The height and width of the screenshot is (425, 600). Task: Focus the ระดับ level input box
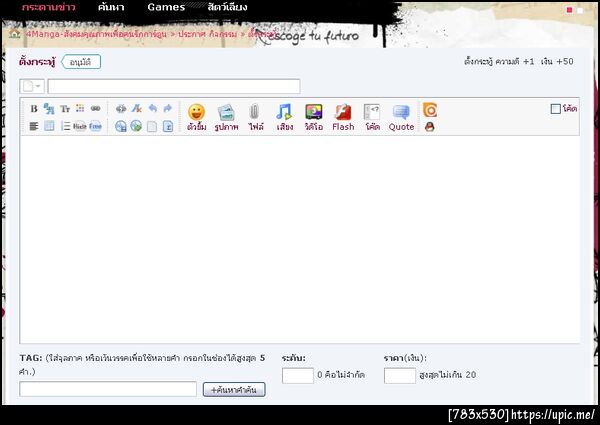[x=298, y=375]
